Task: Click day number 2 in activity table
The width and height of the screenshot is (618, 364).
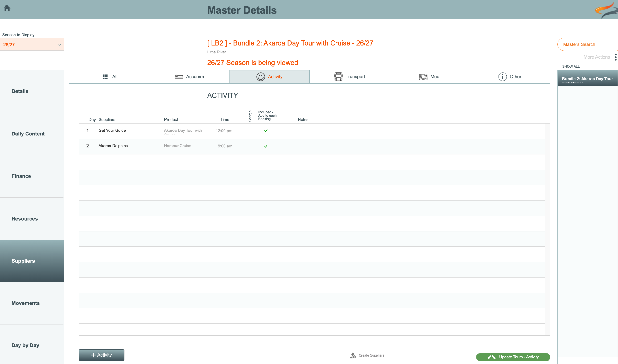Action: point(87,146)
